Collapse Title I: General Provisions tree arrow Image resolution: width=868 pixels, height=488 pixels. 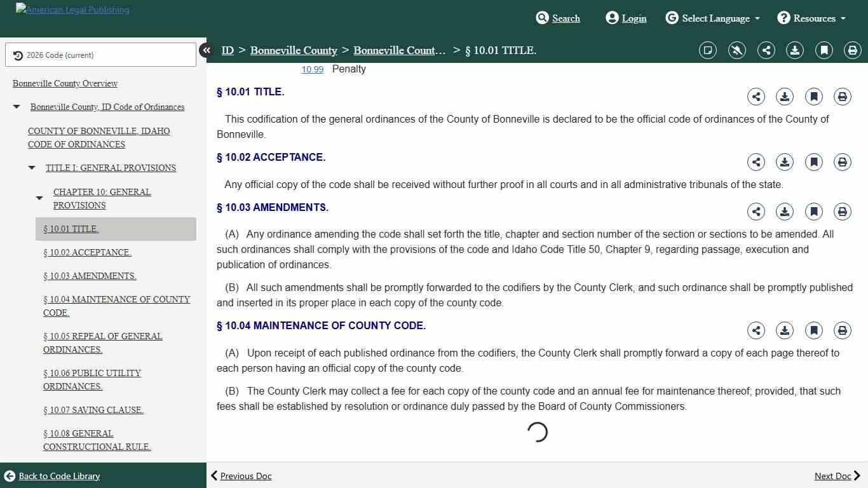(32, 168)
